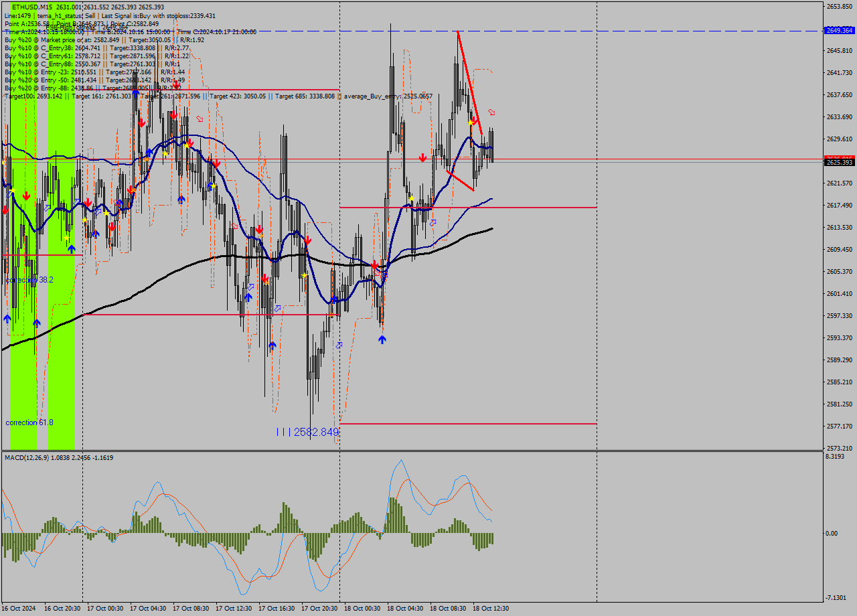Click price axis label 2581.250
This screenshot has height=616, width=857.
tap(839, 404)
